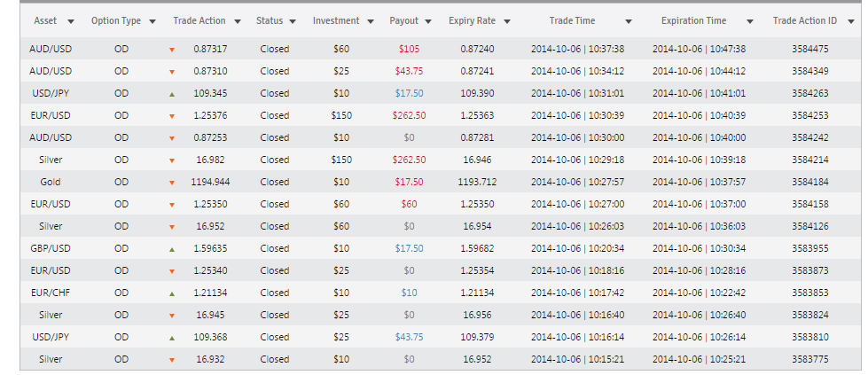
Task: Click the Status column dropdown arrow
Action: tap(293, 21)
